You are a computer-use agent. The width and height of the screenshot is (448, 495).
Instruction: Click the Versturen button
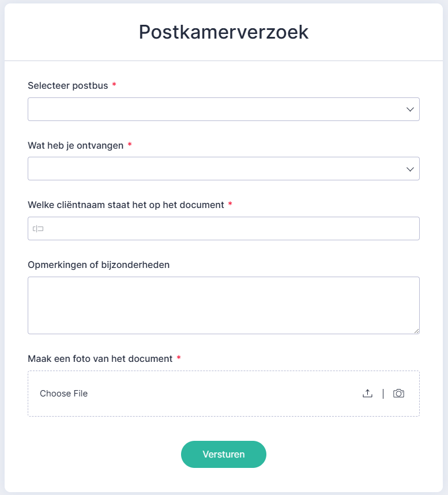[x=224, y=454]
